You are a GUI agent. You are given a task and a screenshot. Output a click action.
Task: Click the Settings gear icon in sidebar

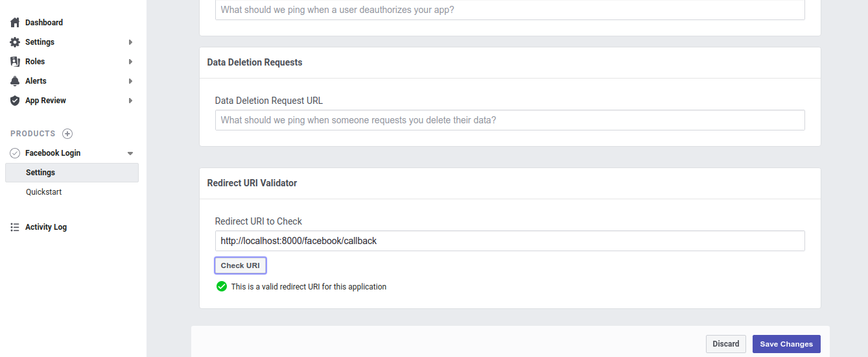pos(15,42)
